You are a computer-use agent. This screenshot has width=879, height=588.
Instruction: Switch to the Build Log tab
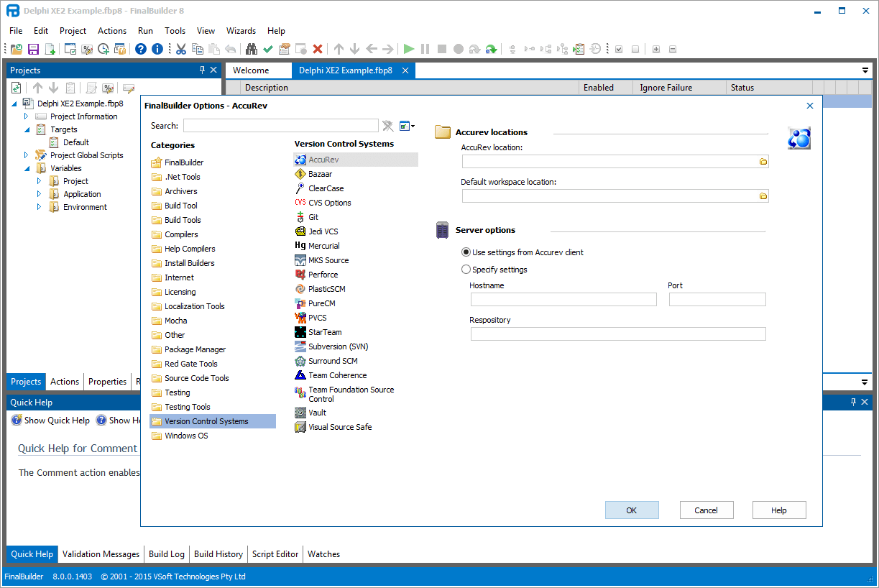tap(167, 554)
